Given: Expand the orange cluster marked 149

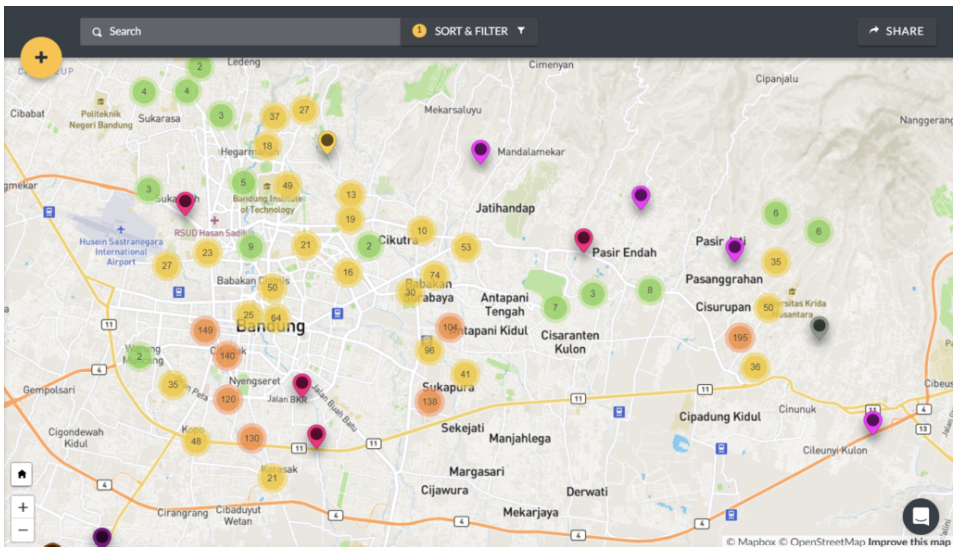Looking at the screenshot, I should click(206, 331).
